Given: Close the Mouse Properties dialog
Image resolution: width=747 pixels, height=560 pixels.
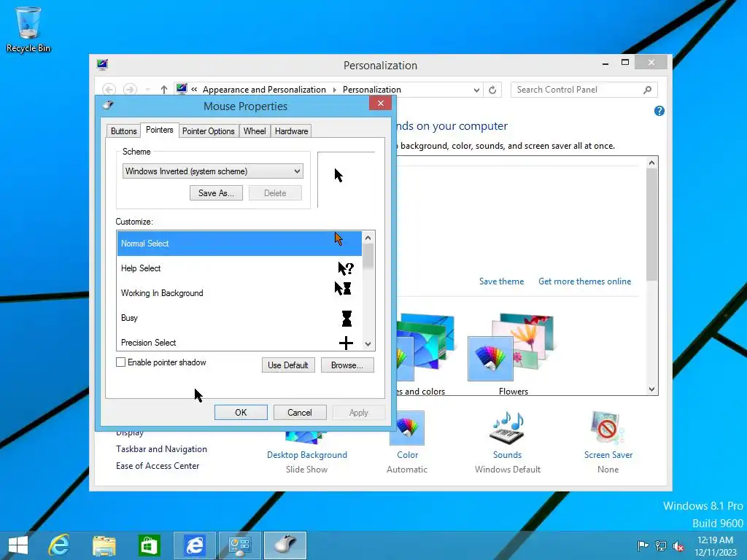Looking at the screenshot, I should click(380, 104).
